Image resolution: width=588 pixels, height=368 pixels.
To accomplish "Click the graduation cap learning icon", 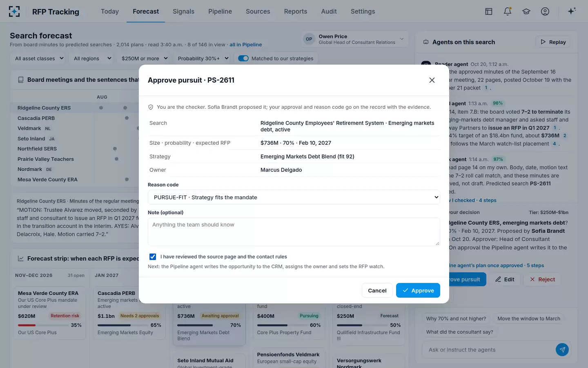I will pyautogui.click(x=526, y=11).
